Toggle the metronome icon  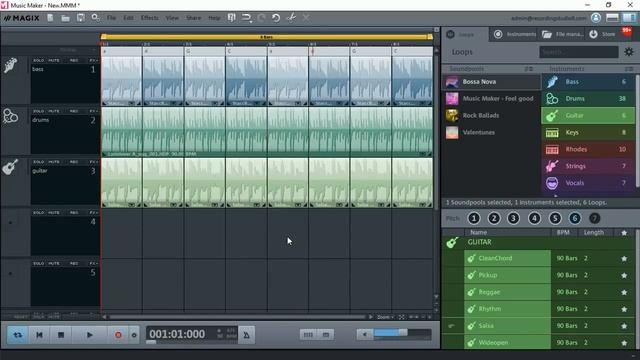[247, 335]
